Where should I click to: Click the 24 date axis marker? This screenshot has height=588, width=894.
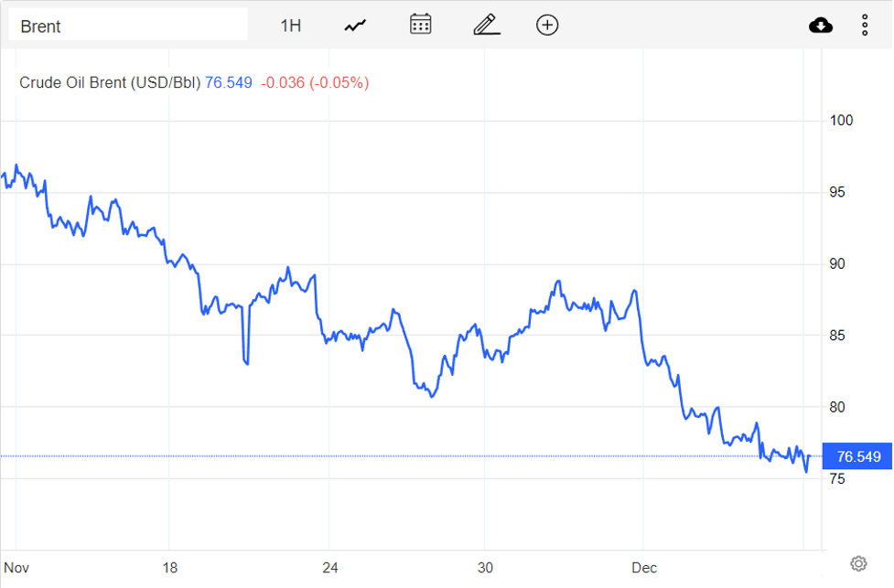[x=329, y=568]
